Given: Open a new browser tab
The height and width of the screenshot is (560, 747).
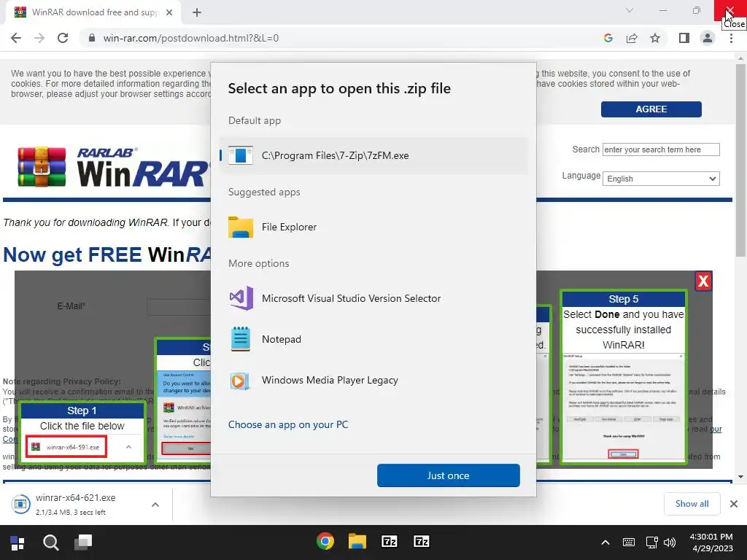Looking at the screenshot, I should coord(197,12).
